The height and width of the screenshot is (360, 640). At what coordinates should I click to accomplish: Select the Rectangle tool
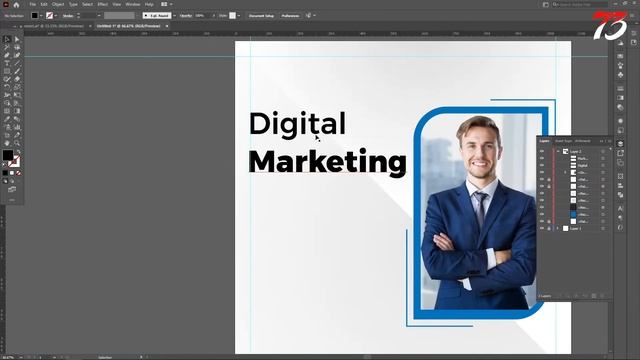[7, 71]
